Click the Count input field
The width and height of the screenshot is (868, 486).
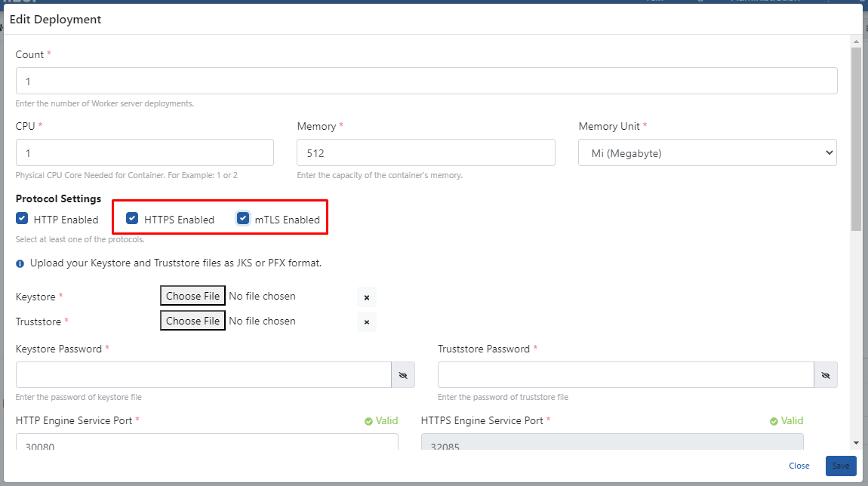click(x=426, y=81)
